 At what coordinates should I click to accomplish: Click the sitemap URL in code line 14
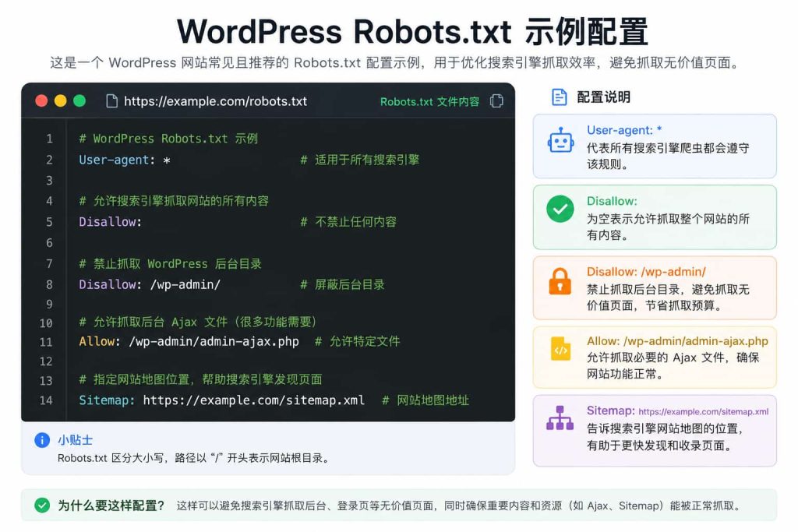253,400
